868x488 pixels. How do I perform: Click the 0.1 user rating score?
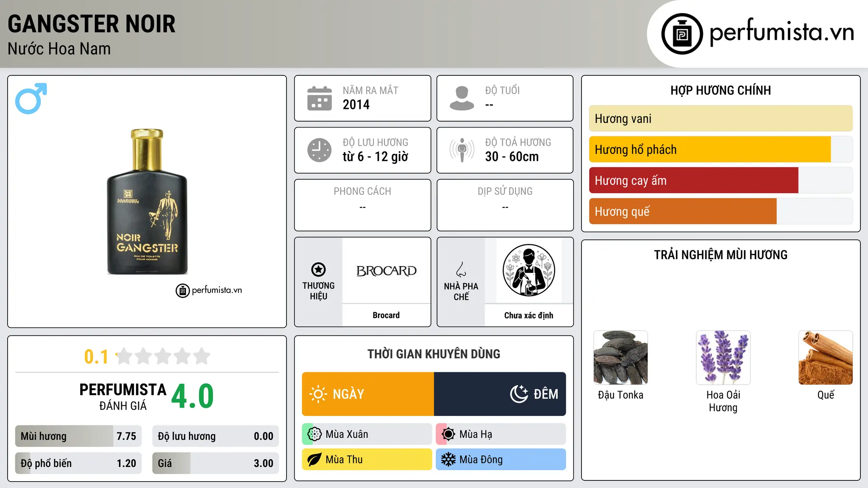pos(96,357)
